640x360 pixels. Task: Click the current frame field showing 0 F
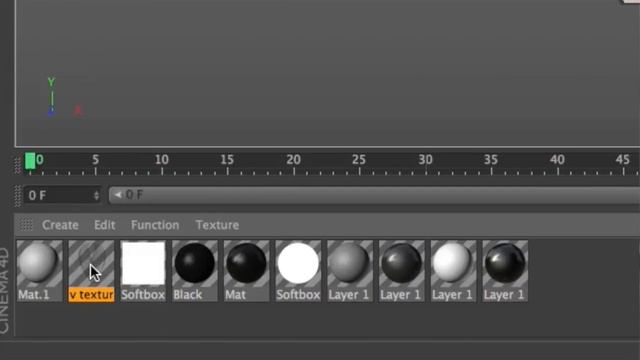coord(62,196)
